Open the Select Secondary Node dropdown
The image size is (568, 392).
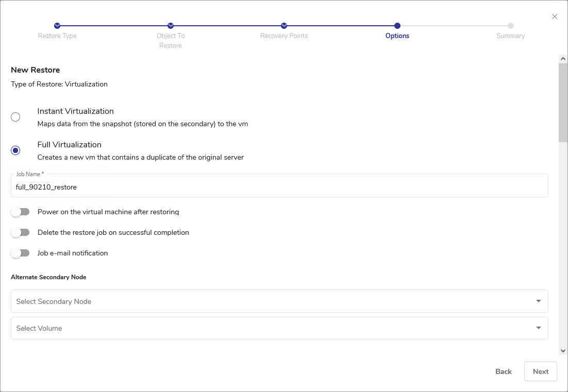279,301
